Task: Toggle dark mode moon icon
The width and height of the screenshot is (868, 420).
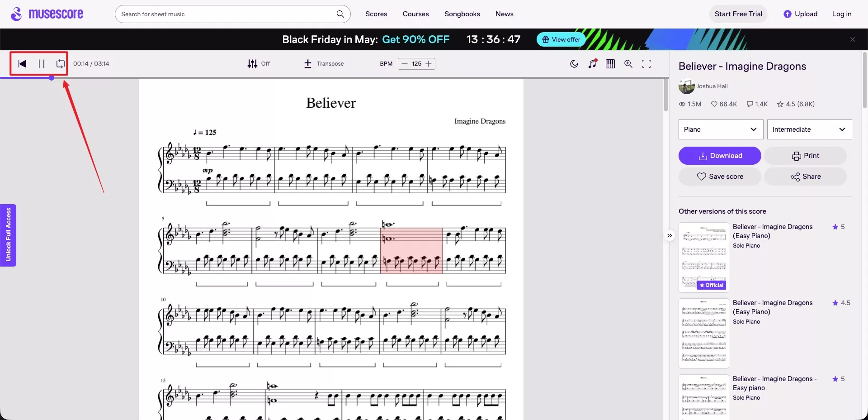Action: pos(574,64)
